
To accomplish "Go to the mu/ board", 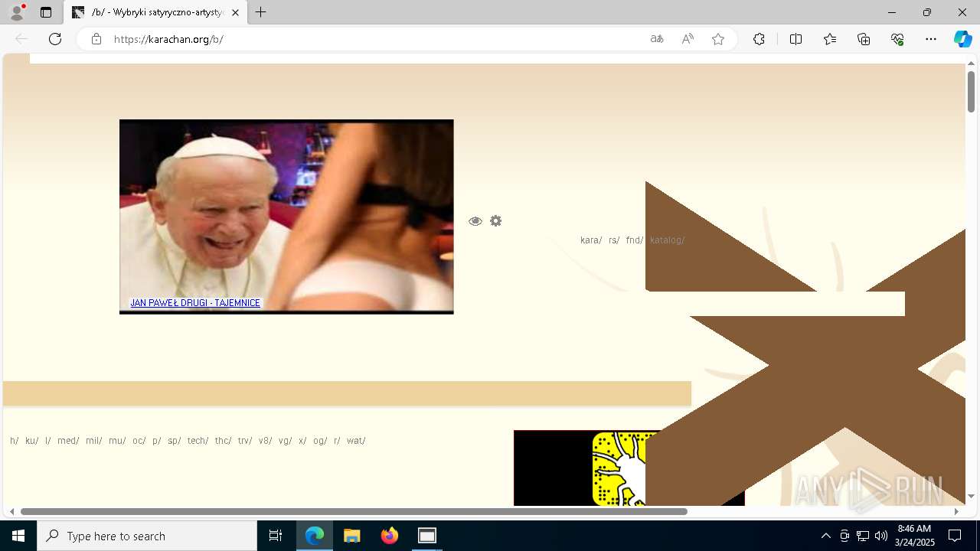I will [x=117, y=441].
